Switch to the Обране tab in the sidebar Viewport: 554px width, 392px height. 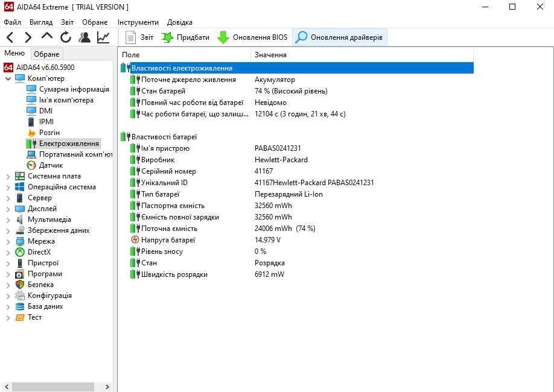click(x=46, y=54)
